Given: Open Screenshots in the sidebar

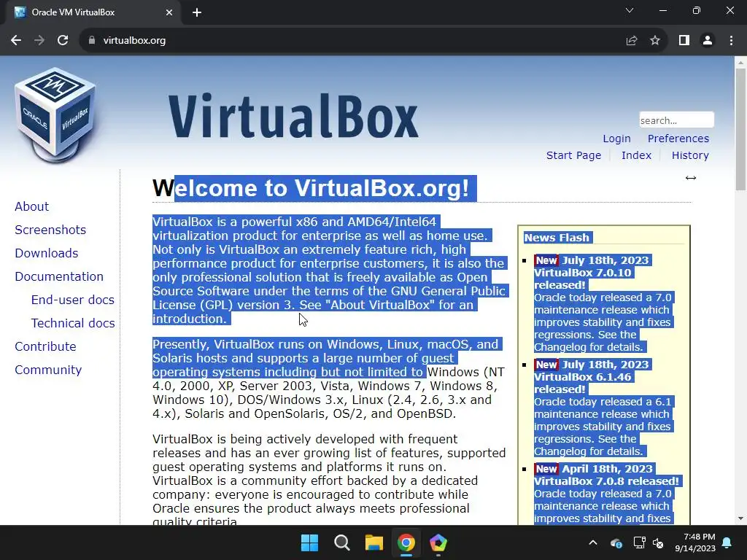Looking at the screenshot, I should click(x=50, y=230).
